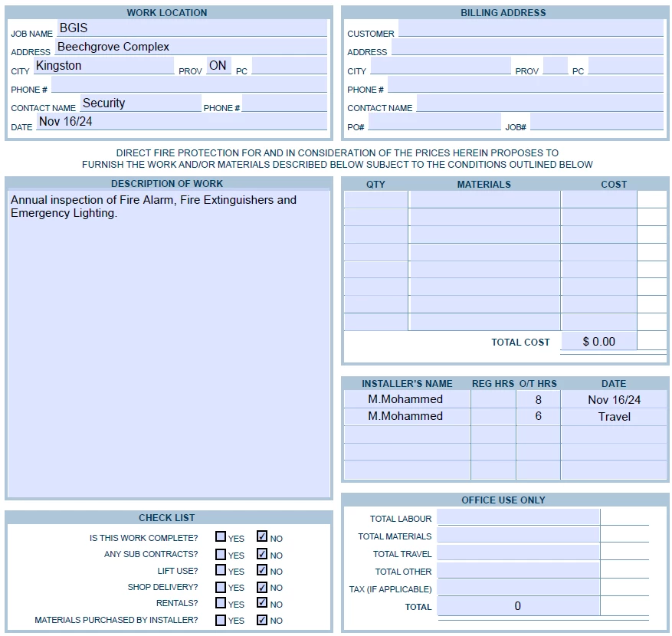This screenshot has height=636, width=672.
Task: Edit first installer name M.Mohammed
Action: [407, 399]
